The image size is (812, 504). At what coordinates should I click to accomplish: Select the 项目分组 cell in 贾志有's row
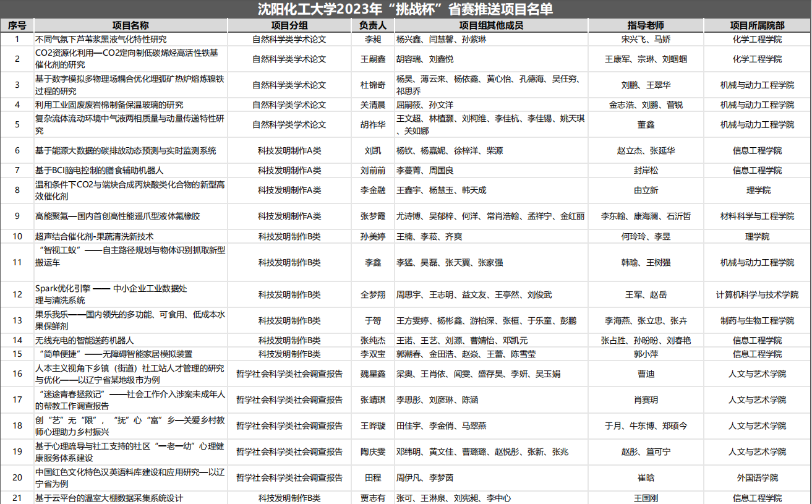coord(289,498)
